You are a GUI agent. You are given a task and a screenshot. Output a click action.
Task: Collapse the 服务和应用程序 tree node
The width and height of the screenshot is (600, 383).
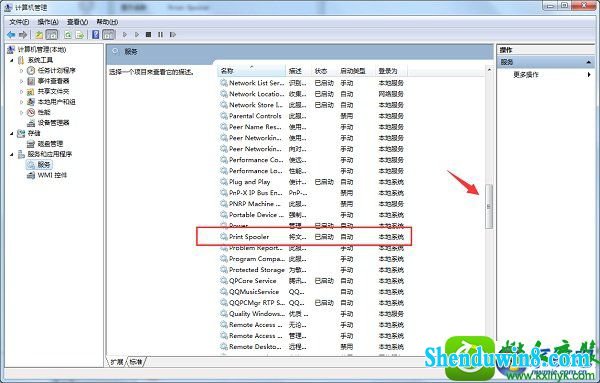point(11,154)
